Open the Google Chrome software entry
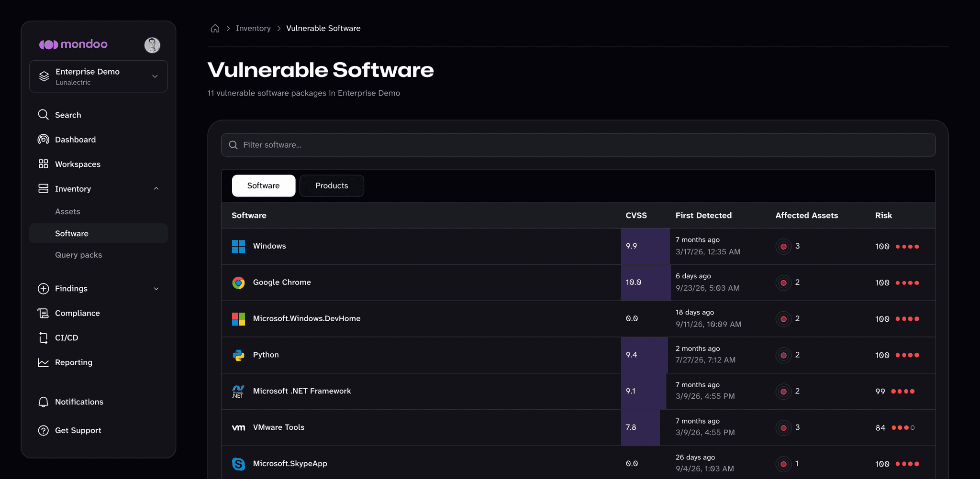This screenshot has height=479, width=980. click(282, 282)
